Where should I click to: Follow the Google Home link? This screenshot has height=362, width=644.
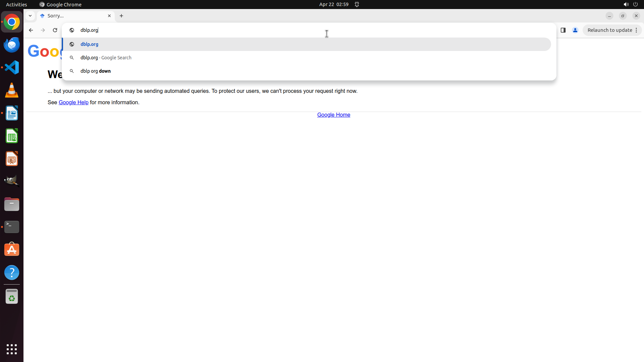[x=333, y=115]
